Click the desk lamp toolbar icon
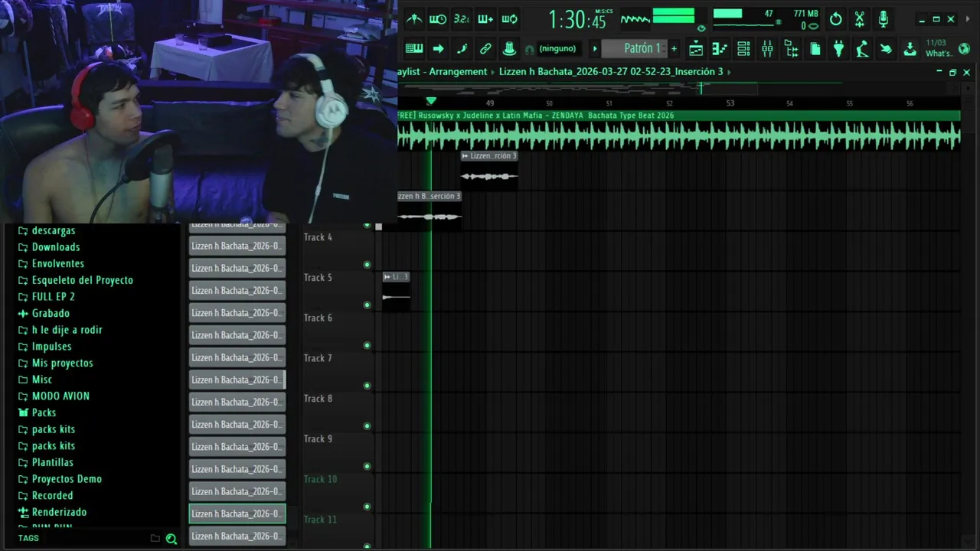The image size is (980, 551). pyautogui.click(x=862, y=49)
